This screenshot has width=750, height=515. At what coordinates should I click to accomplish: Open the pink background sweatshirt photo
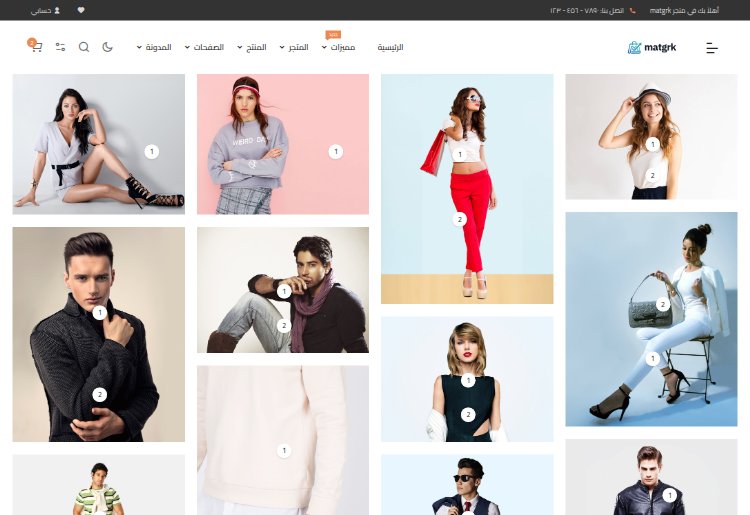pyautogui.click(x=283, y=144)
